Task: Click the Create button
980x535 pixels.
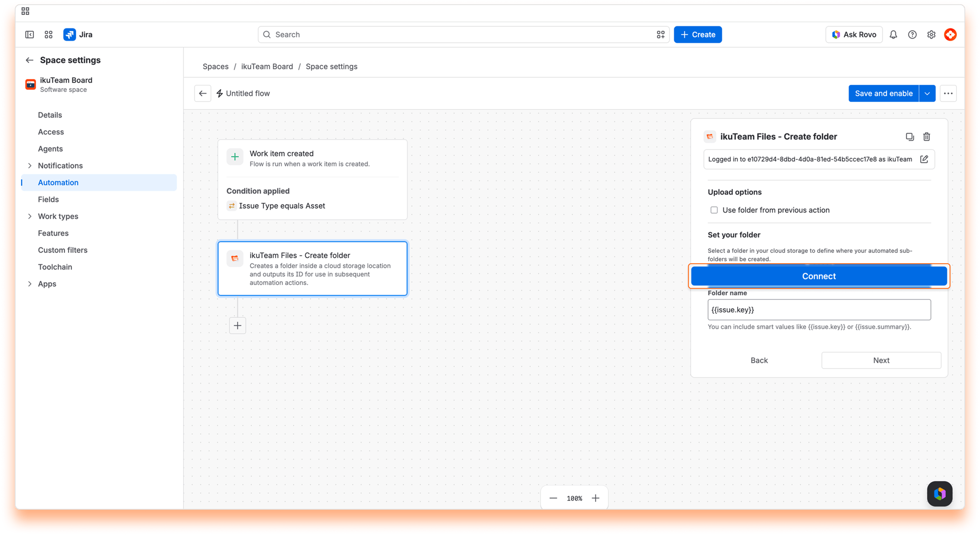Action: point(698,34)
